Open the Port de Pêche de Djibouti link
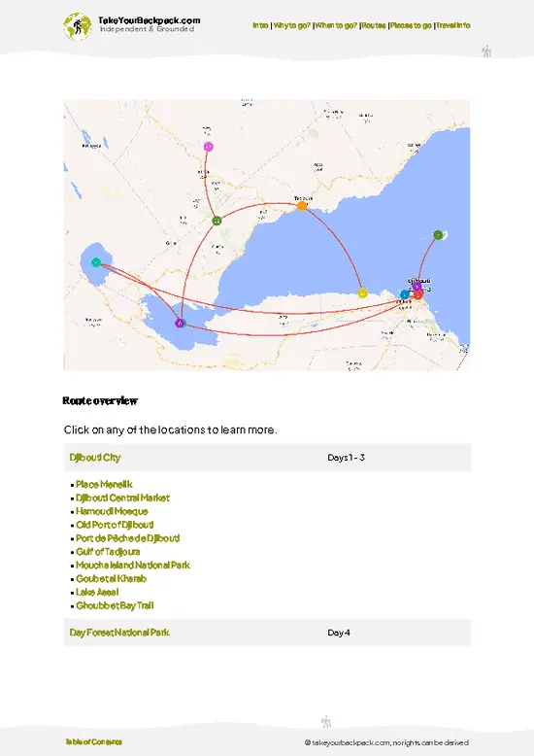The height and width of the screenshot is (756, 534). [x=128, y=538]
